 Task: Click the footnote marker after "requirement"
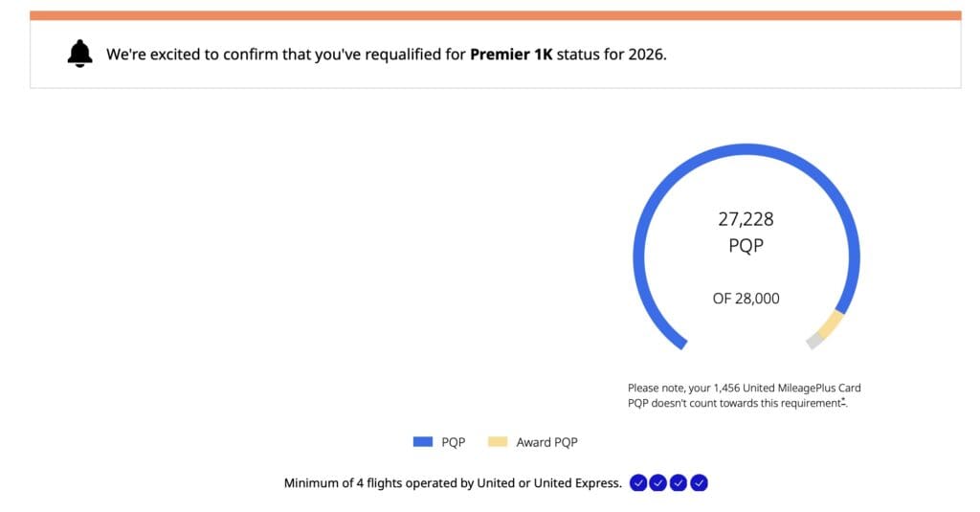click(x=843, y=400)
